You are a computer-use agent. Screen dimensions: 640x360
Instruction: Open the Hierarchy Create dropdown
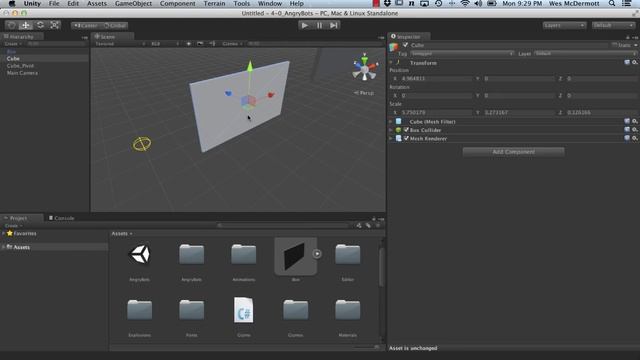point(13,44)
